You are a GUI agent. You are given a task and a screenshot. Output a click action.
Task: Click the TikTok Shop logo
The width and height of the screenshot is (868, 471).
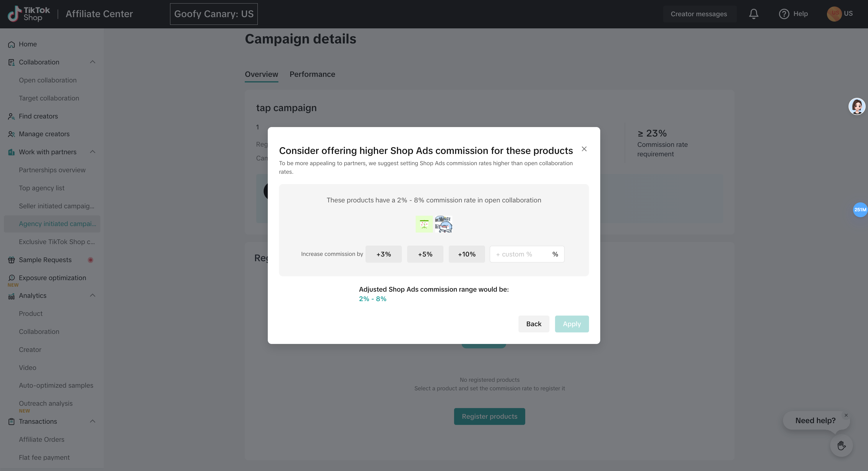tap(29, 14)
